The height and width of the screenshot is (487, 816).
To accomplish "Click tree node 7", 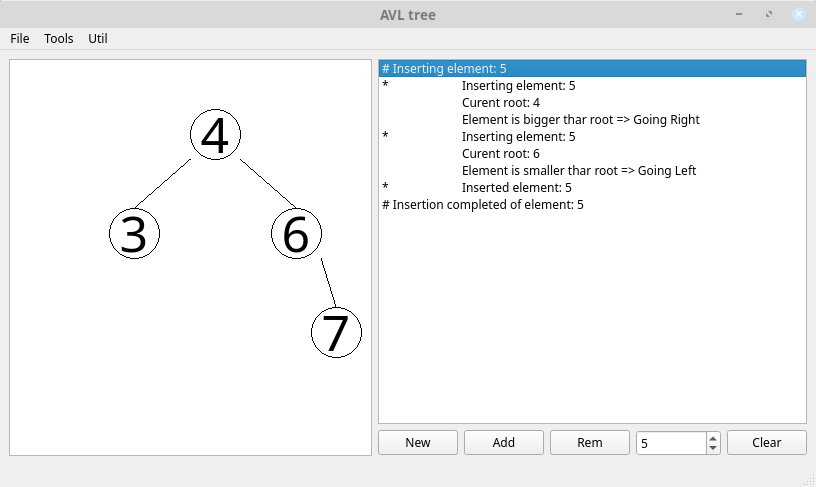I will click(x=336, y=332).
